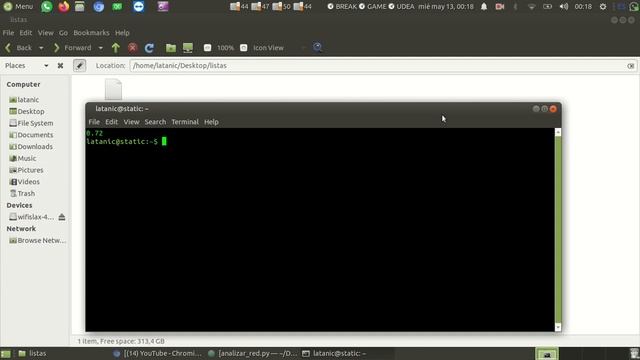This screenshot has height=360, width=640.
Task: Open the Home folder toolbar icon
Action: pos(171,48)
